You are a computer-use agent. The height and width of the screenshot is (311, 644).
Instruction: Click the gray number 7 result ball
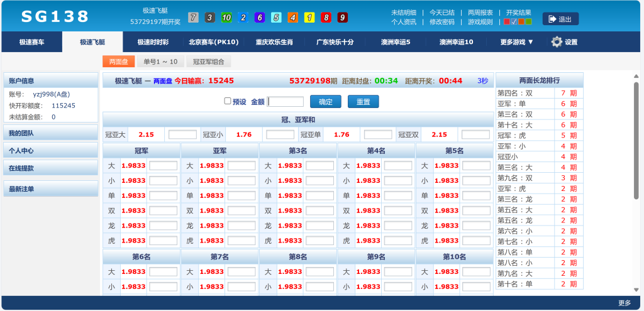click(x=194, y=18)
